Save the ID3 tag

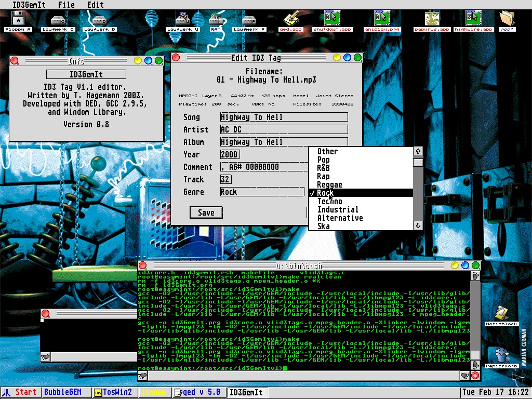[206, 212]
